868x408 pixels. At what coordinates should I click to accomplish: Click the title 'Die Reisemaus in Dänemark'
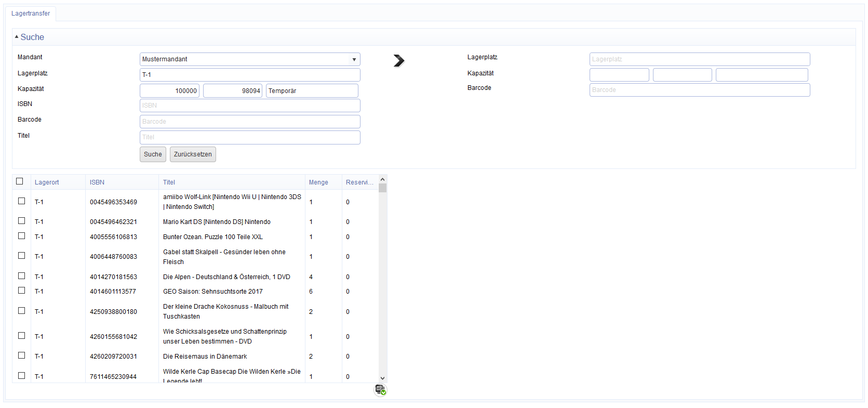point(205,357)
